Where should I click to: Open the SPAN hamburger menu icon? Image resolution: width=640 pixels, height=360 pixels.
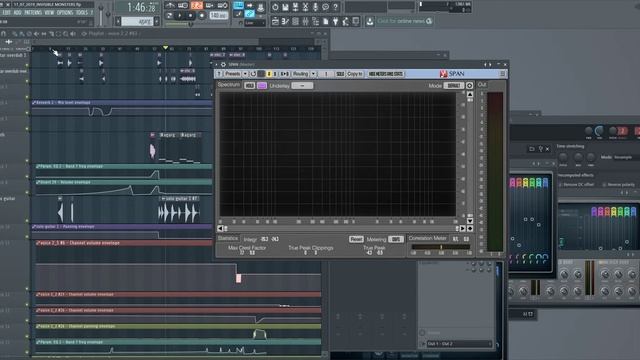[502, 74]
